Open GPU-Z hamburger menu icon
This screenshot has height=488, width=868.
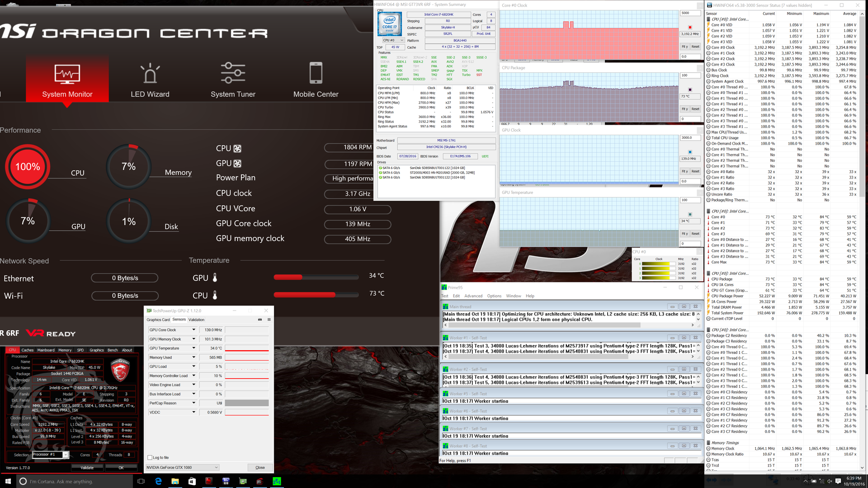pyautogui.click(x=269, y=319)
